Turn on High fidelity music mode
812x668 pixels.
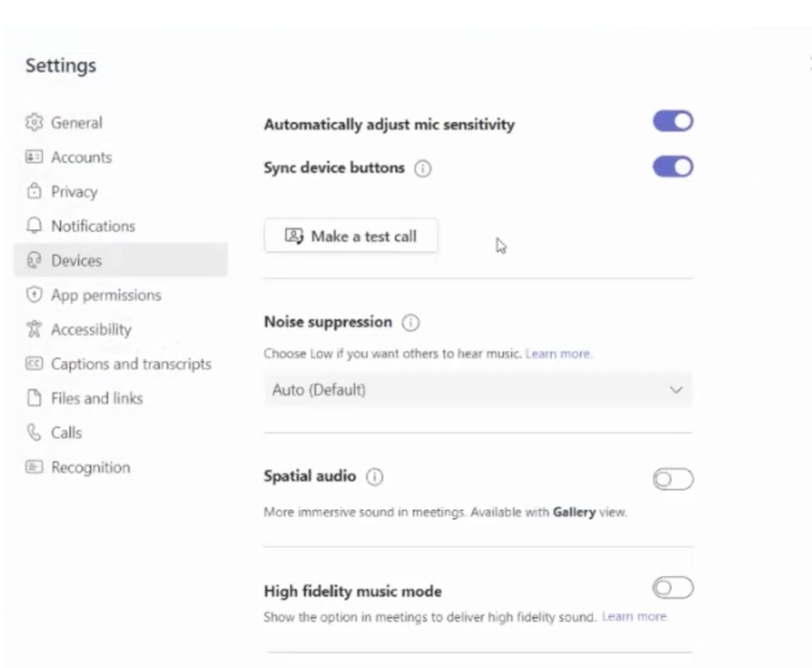click(673, 588)
